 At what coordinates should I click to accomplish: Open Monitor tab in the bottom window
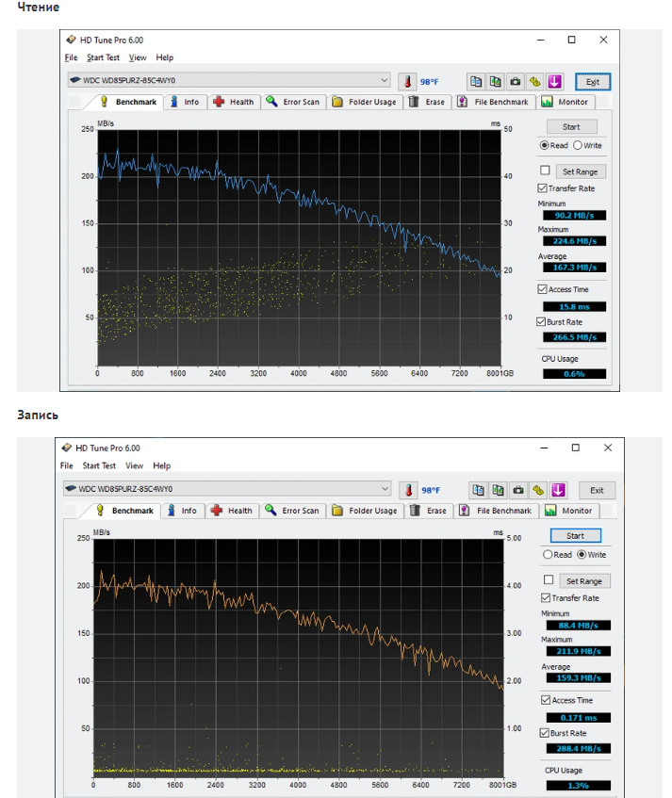click(x=569, y=511)
